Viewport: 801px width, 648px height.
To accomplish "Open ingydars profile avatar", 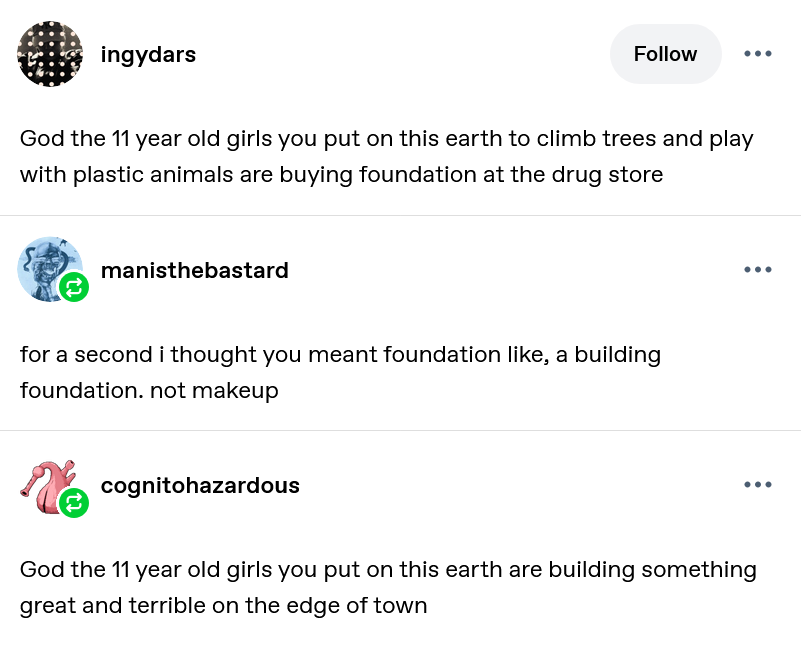I will (x=50, y=54).
